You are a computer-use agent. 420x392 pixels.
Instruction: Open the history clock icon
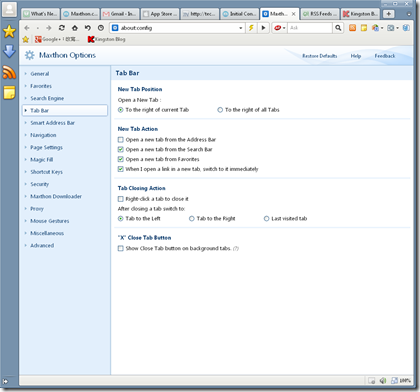(101, 28)
